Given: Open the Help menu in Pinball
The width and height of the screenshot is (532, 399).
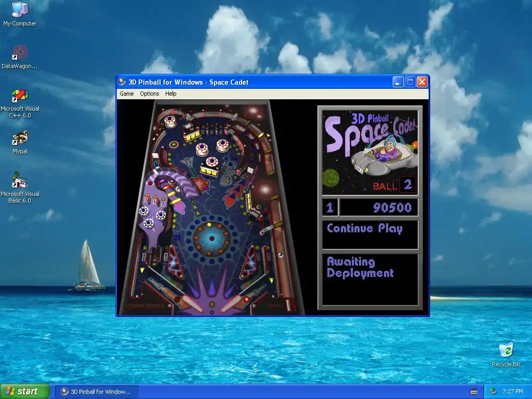Looking at the screenshot, I should (170, 94).
